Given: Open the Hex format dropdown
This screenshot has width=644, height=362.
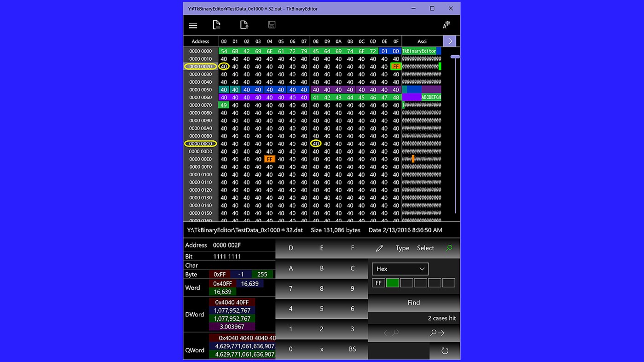Looking at the screenshot, I should (x=400, y=269).
